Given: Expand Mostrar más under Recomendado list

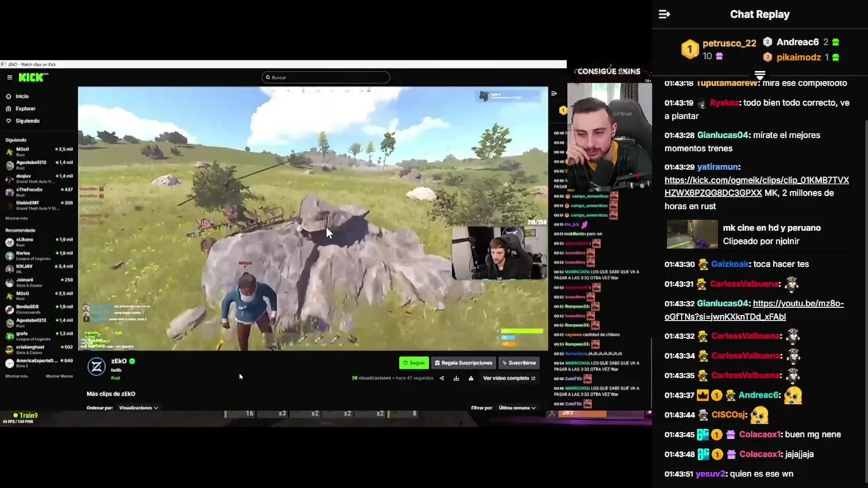Looking at the screenshot, I should (16, 376).
